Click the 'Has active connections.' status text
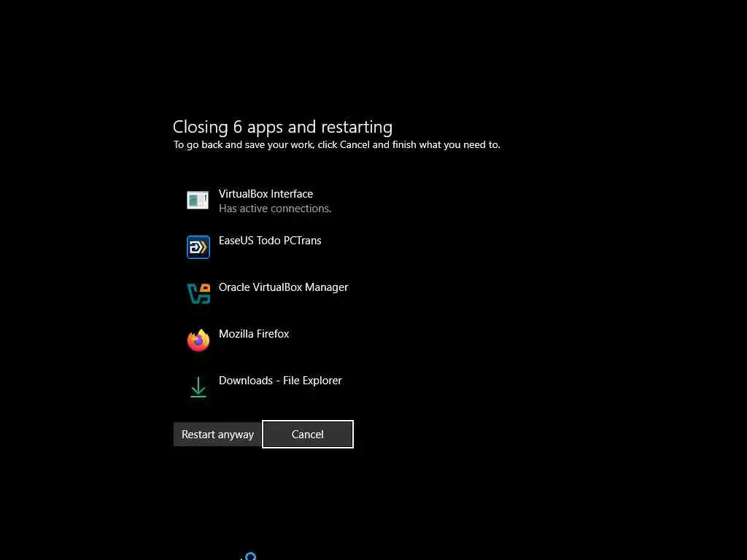747x560 pixels. coord(275,209)
